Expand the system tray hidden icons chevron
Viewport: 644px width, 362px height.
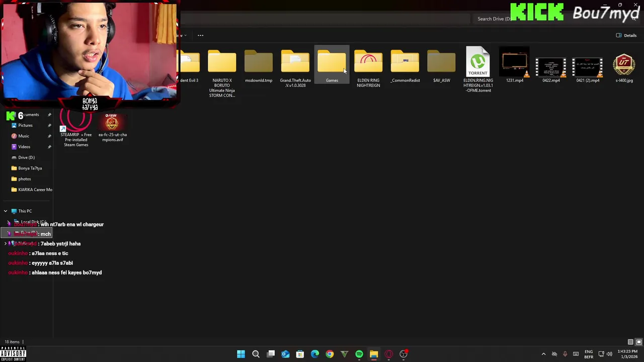pyautogui.click(x=543, y=354)
